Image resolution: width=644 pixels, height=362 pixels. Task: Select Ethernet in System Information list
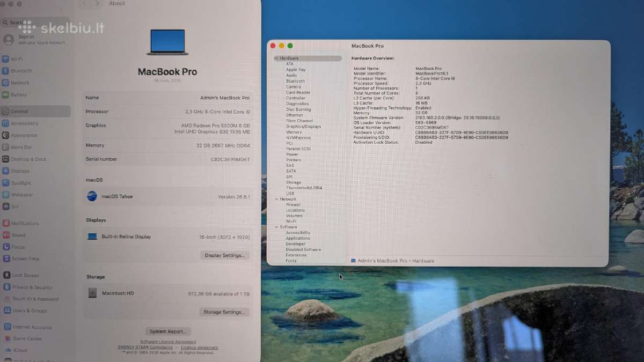[294, 115]
